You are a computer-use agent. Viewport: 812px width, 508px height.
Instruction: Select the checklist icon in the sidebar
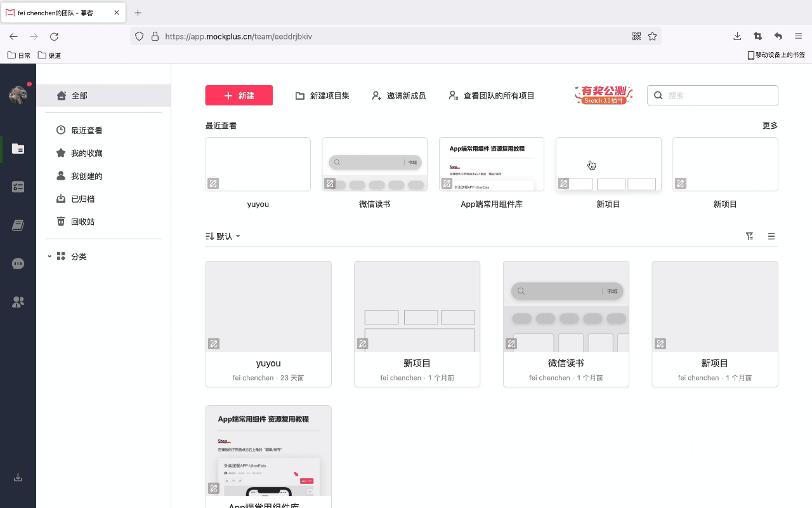click(x=18, y=187)
